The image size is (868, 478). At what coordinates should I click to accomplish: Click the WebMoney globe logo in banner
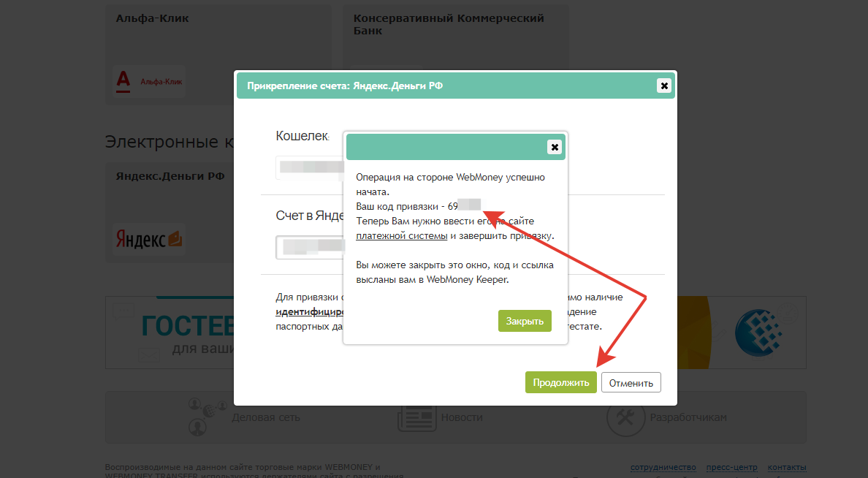tap(760, 333)
